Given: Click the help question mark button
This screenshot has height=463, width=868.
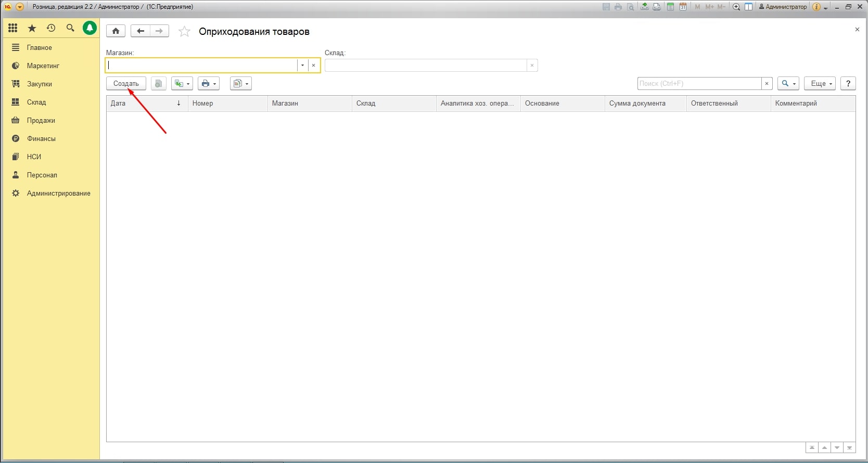Looking at the screenshot, I should point(848,84).
